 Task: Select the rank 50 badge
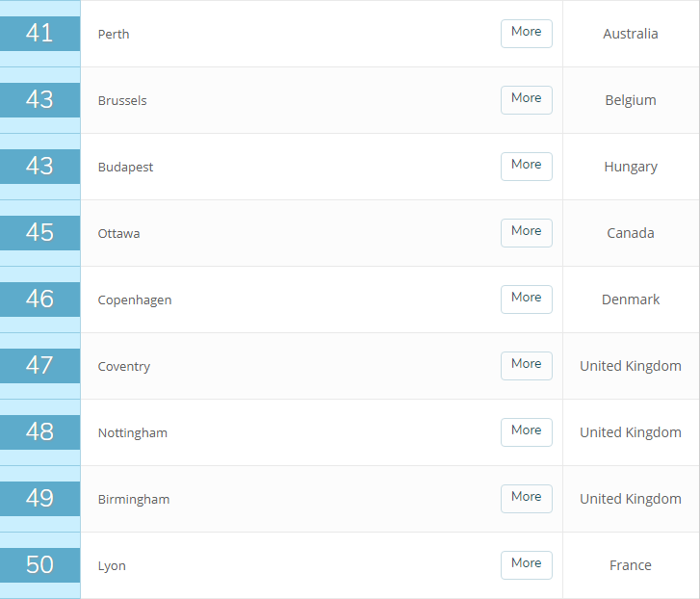[x=39, y=565]
